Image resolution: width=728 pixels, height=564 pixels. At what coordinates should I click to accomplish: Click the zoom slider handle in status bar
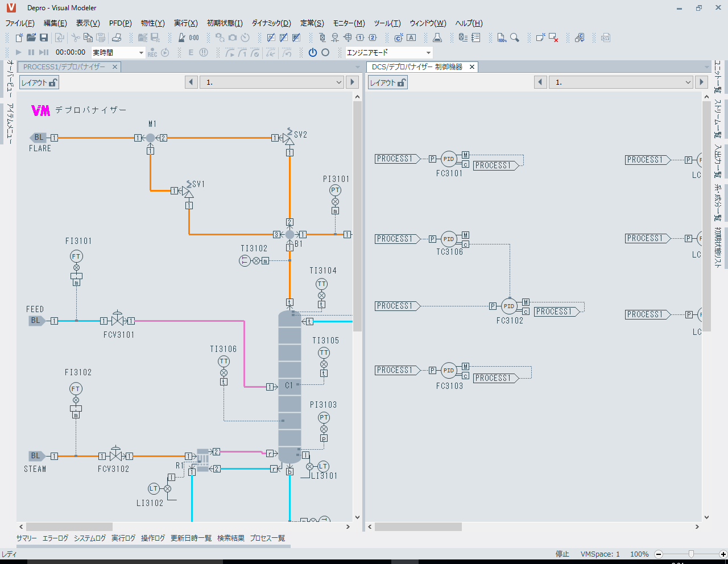pyautogui.click(x=691, y=554)
